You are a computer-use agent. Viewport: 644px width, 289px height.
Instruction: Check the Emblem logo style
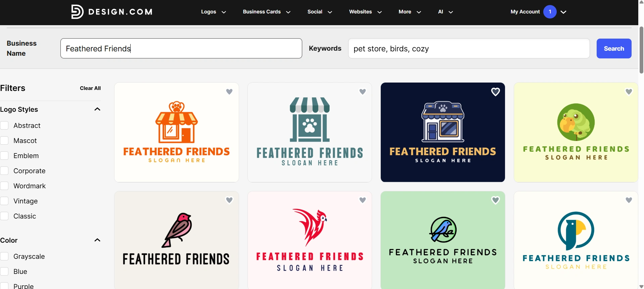pyautogui.click(x=4, y=156)
